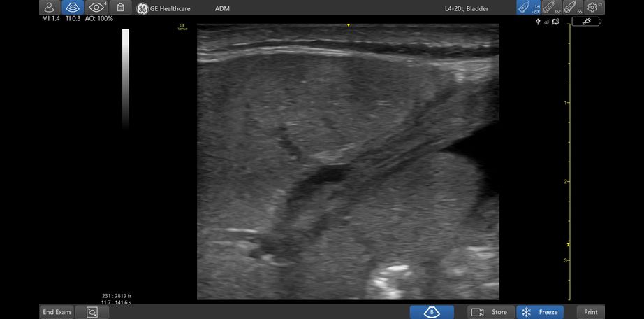The width and height of the screenshot is (644, 319).
Task: Freeze the live ultrasound image
Action: (540, 312)
